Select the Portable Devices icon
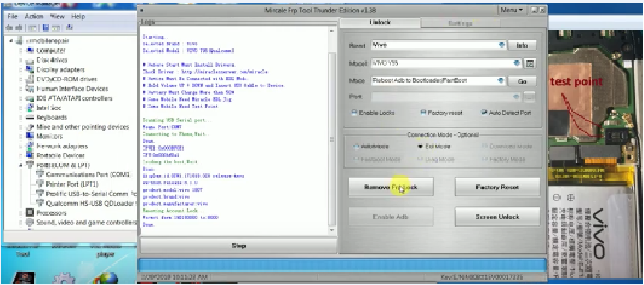Viewport: 644px width, 285px height. 30,155
